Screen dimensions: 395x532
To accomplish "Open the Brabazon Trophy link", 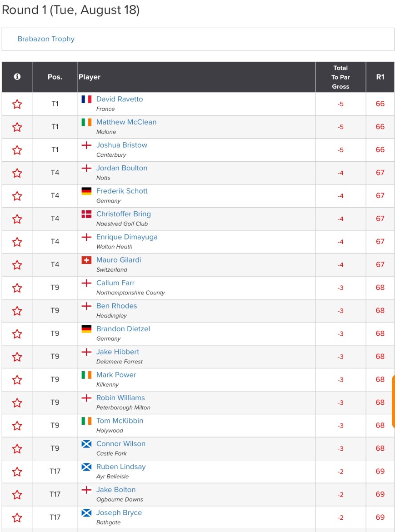I will point(46,39).
